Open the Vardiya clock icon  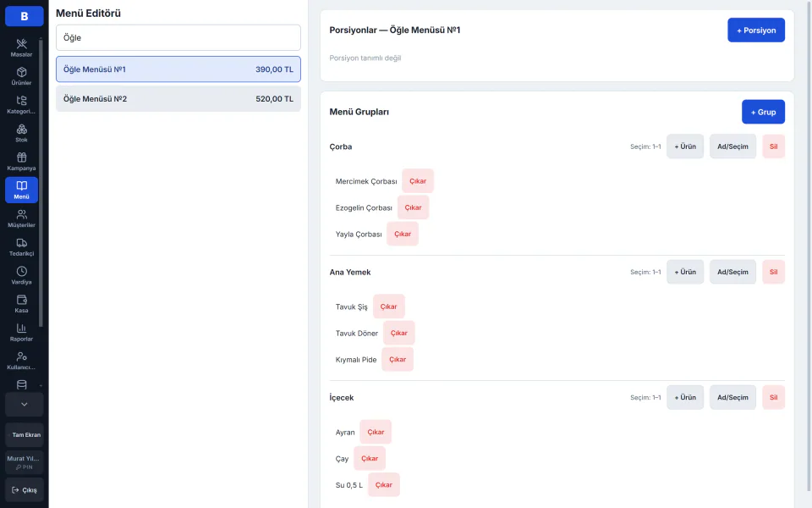click(21, 272)
